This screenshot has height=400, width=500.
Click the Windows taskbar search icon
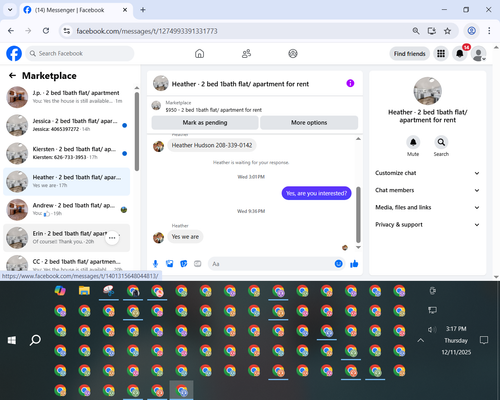click(35, 340)
